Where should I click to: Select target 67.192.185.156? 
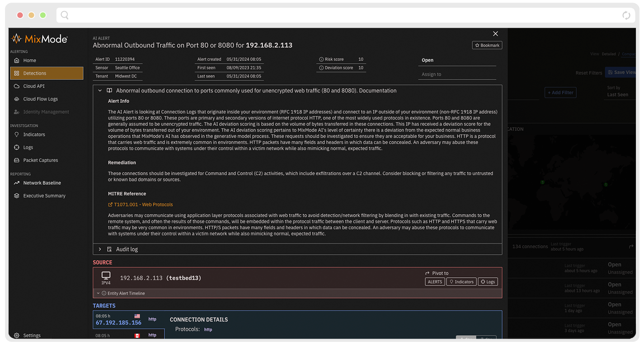point(118,323)
